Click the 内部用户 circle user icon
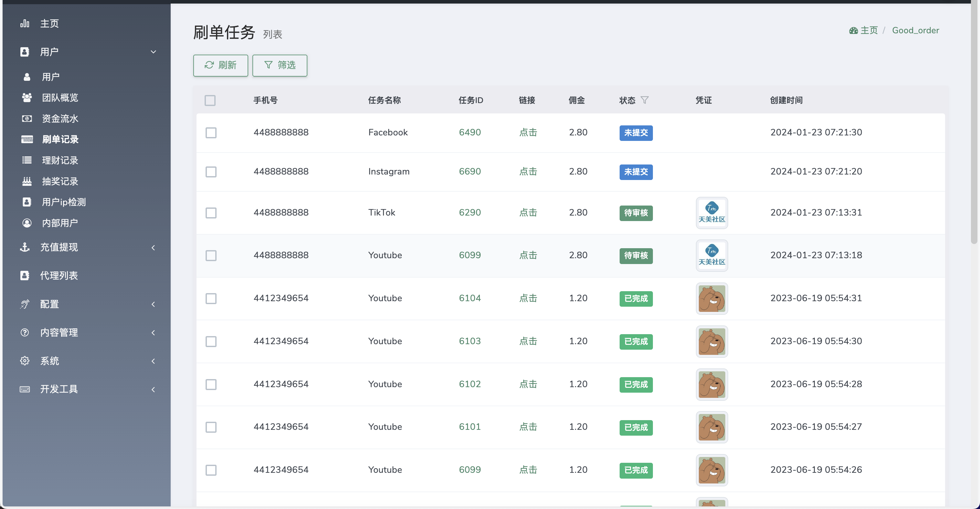This screenshot has width=980, height=509. pos(27,223)
